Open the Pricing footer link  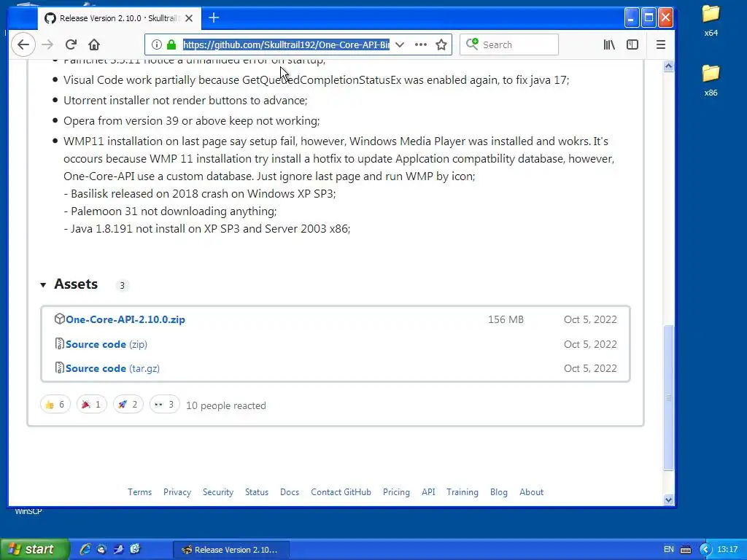pyautogui.click(x=396, y=492)
